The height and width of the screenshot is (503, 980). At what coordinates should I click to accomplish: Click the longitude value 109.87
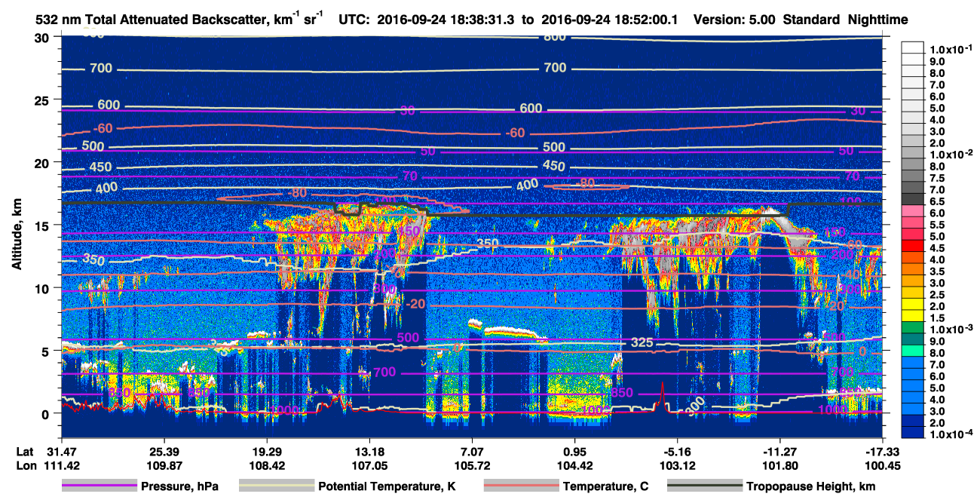point(164,465)
